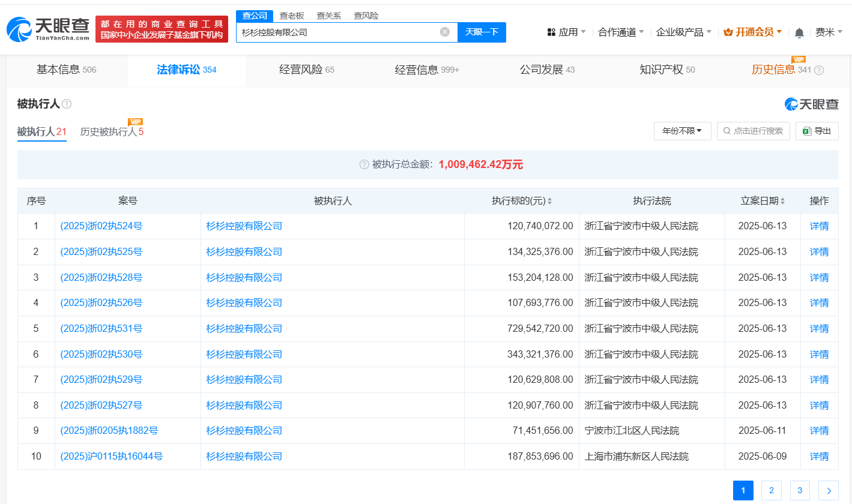Go to page 3
The height and width of the screenshot is (504, 852).
pos(800,490)
